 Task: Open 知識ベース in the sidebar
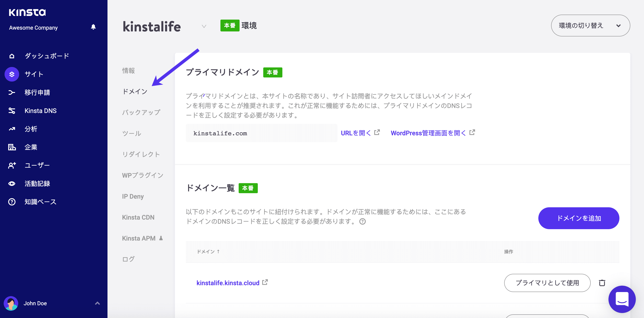click(x=41, y=202)
